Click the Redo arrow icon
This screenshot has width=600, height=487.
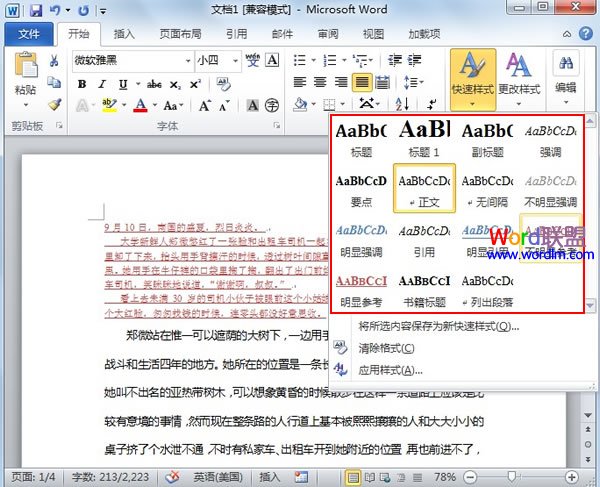(83, 10)
